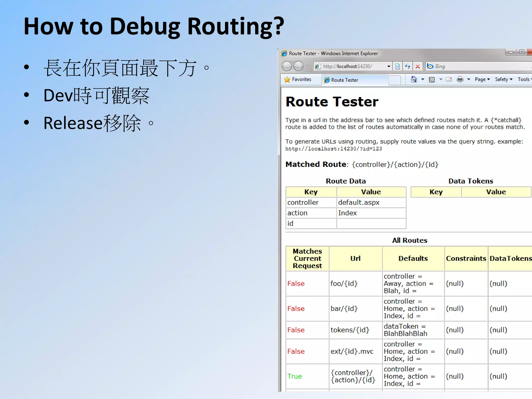Viewport: 532px width, 399px height.
Task: Click the browser Forward button
Action: tap(298, 66)
